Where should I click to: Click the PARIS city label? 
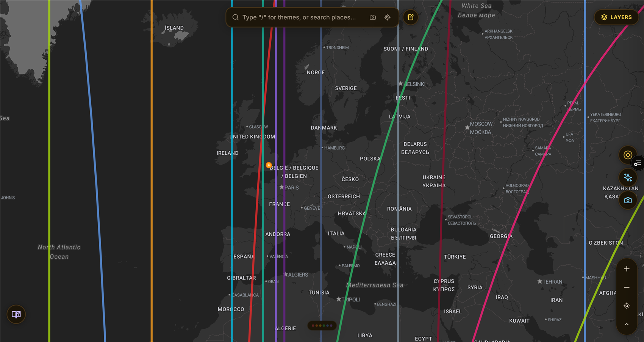291,188
